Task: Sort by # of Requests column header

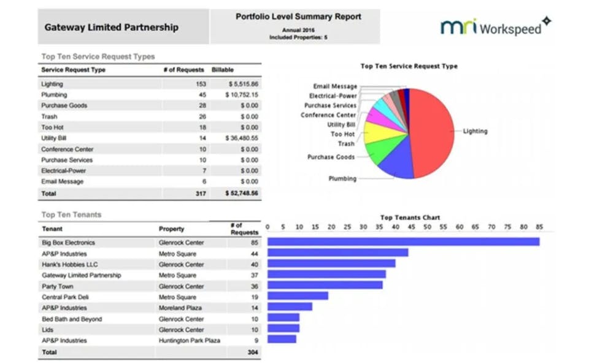Action: 183,70
